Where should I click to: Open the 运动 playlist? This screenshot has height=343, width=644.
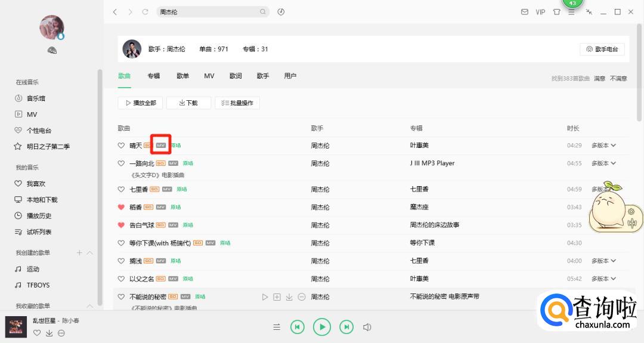(33, 268)
